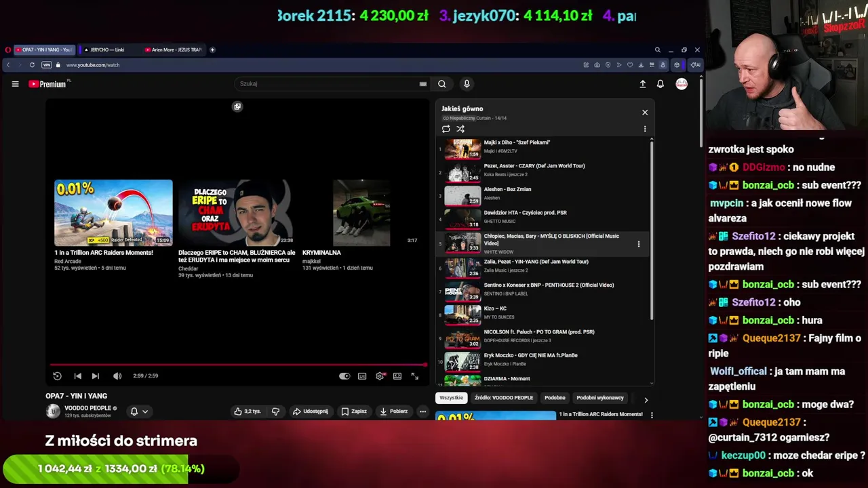Image resolution: width=868 pixels, height=488 pixels.
Task: Open the account avatar menu
Action: tap(682, 84)
